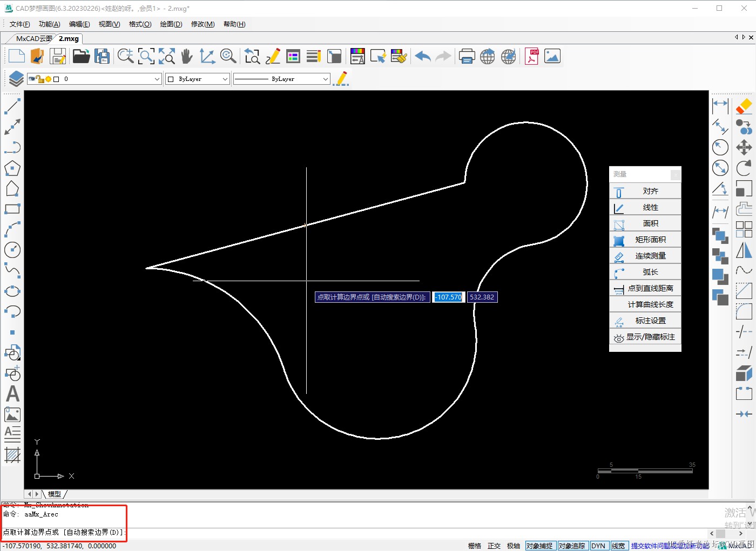Click the Print icon

pyautogui.click(x=467, y=56)
